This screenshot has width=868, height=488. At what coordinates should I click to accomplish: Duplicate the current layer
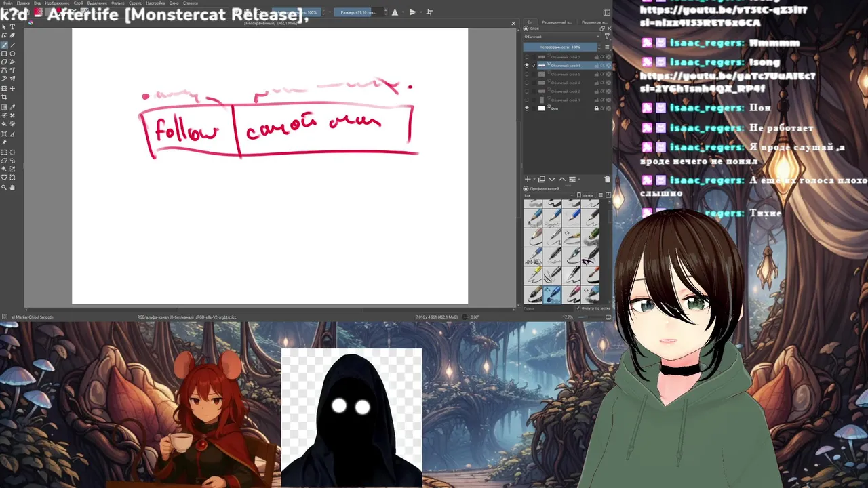(542, 179)
